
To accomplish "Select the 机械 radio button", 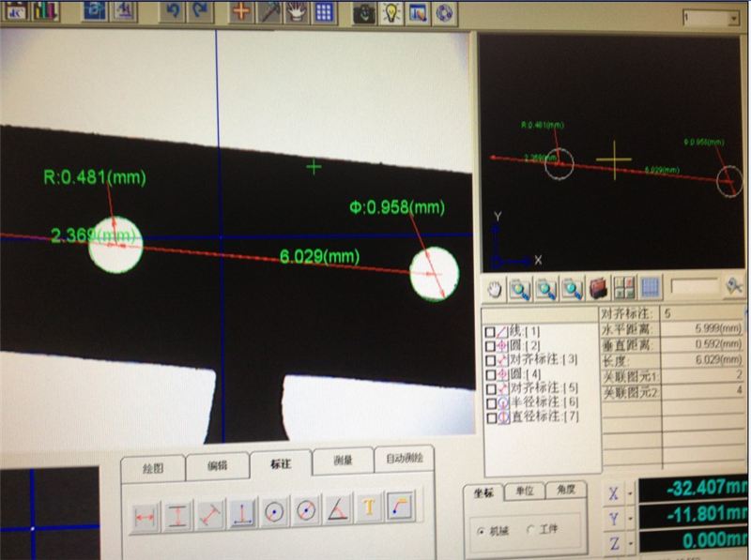I will point(481,531).
